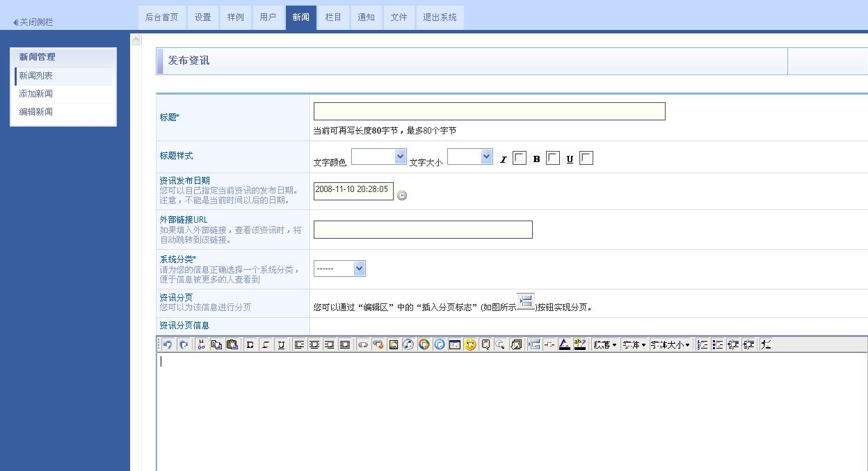Insert an image into the article editor
868x471 pixels.
pyautogui.click(x=393, y=344)
